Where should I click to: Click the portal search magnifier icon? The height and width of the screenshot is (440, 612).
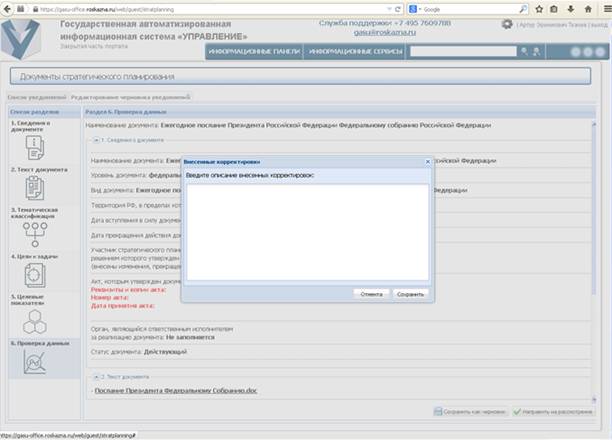(523, 51)
